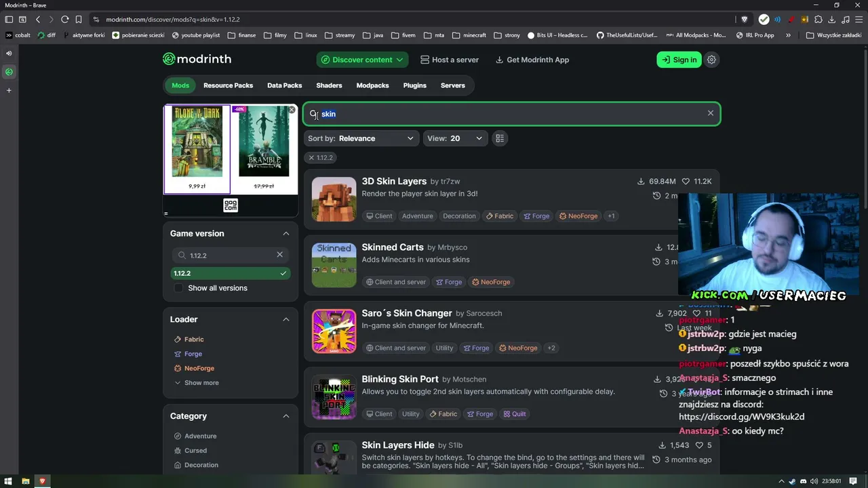The width and height of the screenshot is (868, 488).
Task: Open the Brave Shields icon in the address bar
Action: [745, 20]
